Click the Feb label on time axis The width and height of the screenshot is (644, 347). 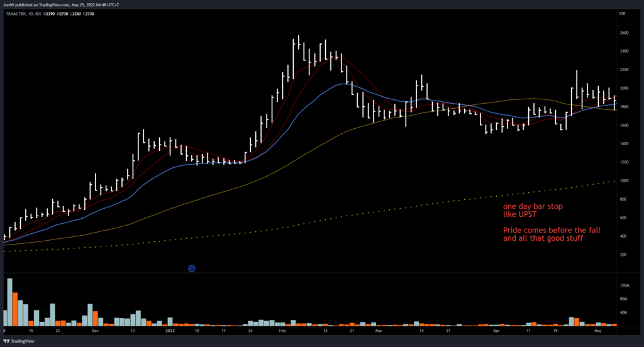[x=282, y=329]
